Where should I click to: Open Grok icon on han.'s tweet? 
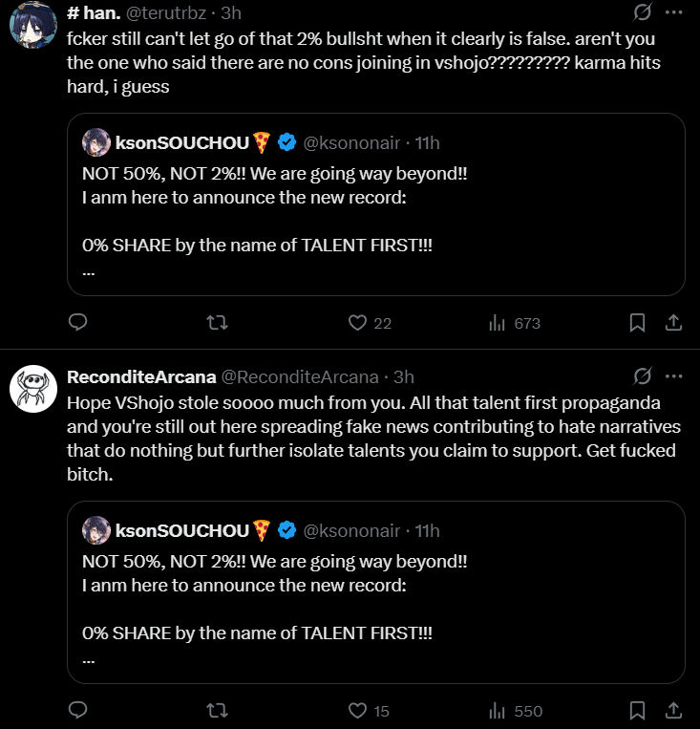coord(643,13)
